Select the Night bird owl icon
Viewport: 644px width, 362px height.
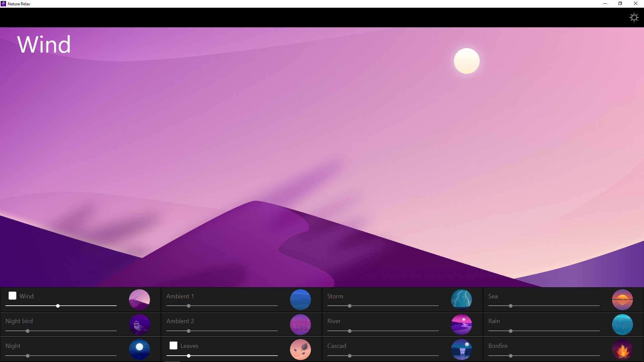[140, 324]
